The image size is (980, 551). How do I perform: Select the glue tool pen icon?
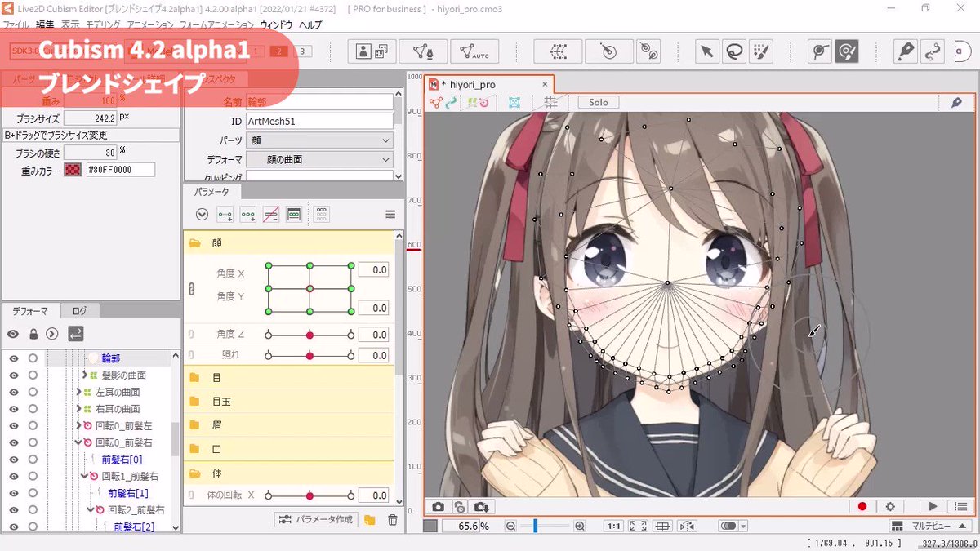906,51
